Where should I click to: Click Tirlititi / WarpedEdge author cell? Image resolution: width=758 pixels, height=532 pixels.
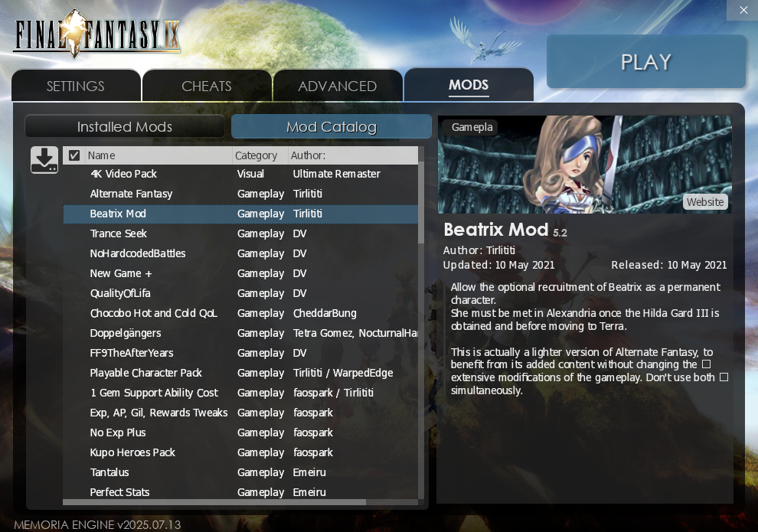[343, 373]
